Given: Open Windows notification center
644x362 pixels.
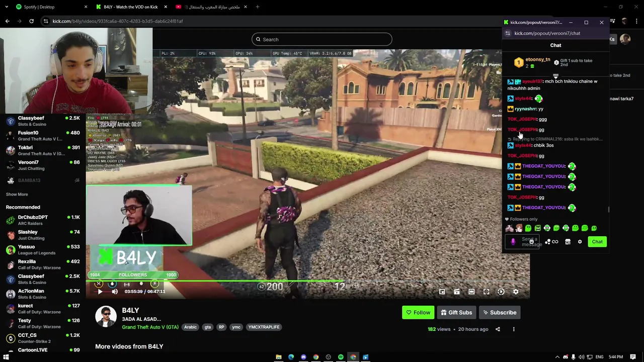Looking at the screenshot, I should tap(633, 357).
